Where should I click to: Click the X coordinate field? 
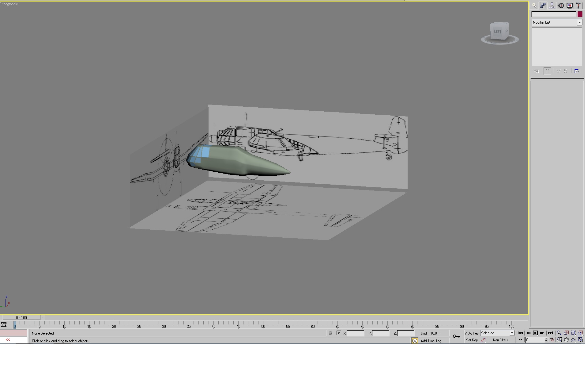356,333
